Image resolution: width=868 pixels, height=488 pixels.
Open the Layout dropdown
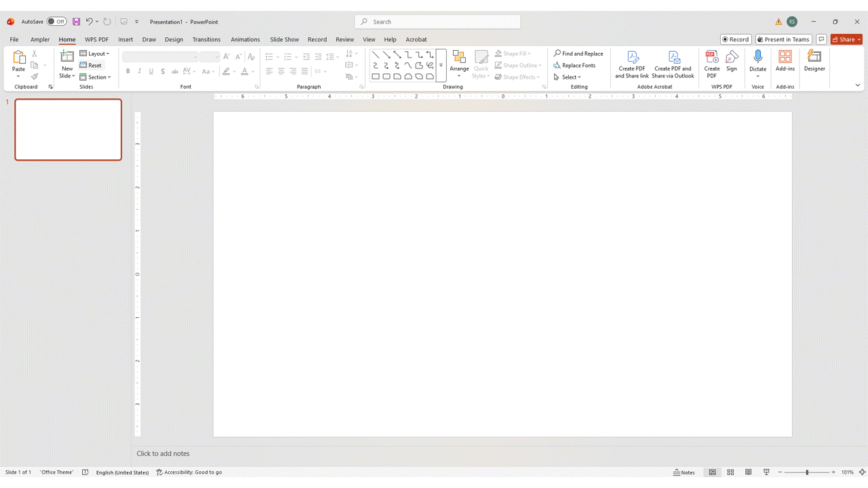point(94,54)
